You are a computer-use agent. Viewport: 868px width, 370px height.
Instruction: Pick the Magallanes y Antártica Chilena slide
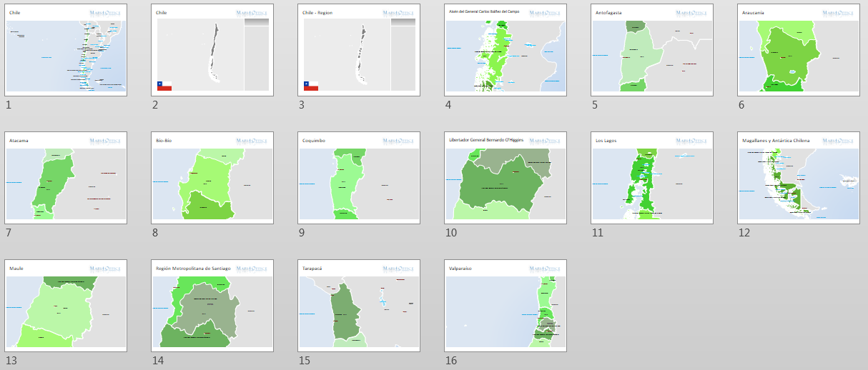click(799, 178)
